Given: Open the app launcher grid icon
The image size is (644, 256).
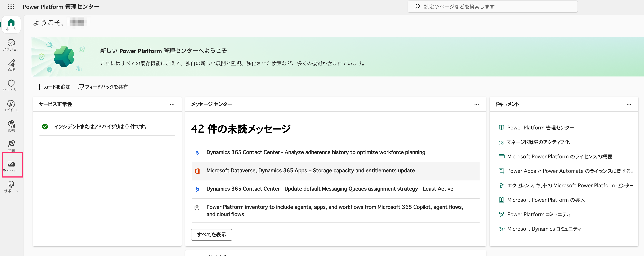Looking at the screenshot, I should [11, 7].
